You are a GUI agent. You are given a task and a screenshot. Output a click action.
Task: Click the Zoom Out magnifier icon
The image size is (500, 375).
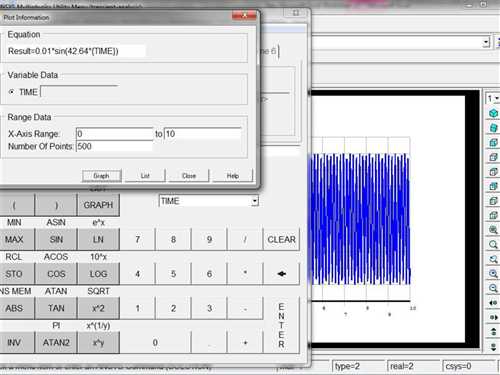point(493,288)
